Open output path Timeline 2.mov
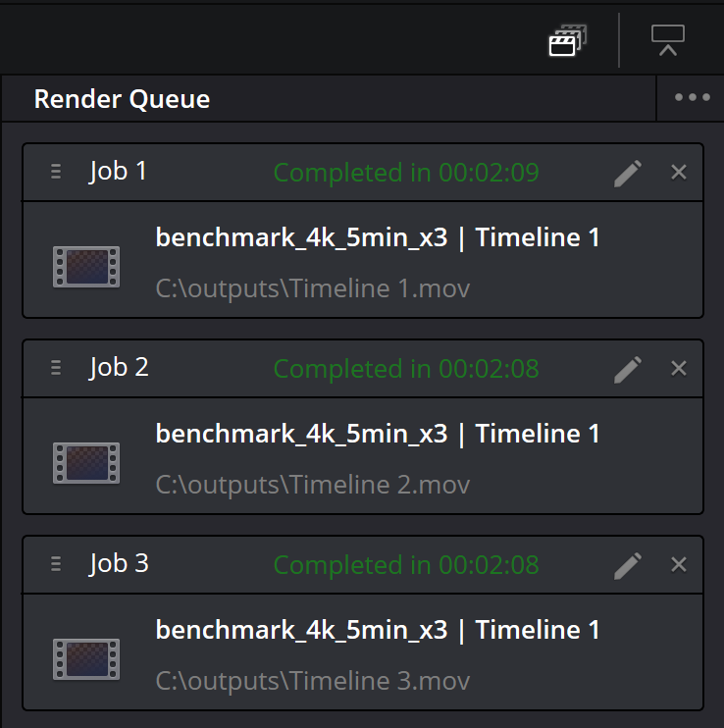The height and width of the screenshot is (728, 724). tap(312, 486)
